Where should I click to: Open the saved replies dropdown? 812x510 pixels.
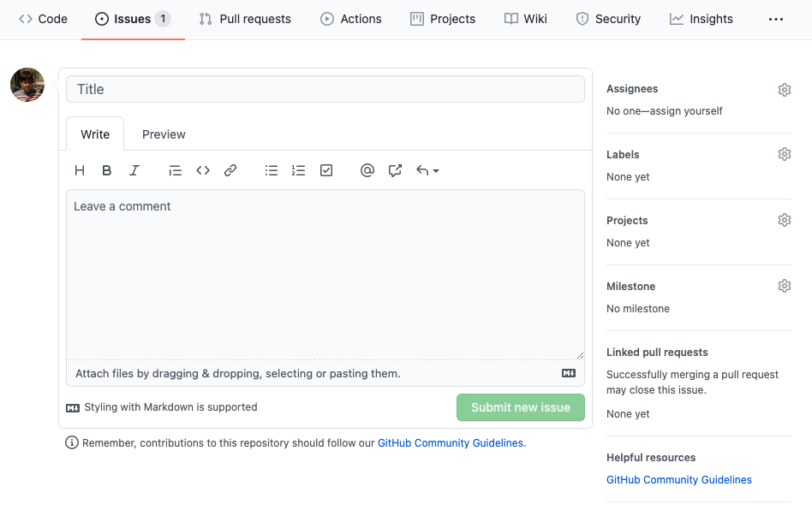point(427,170)
